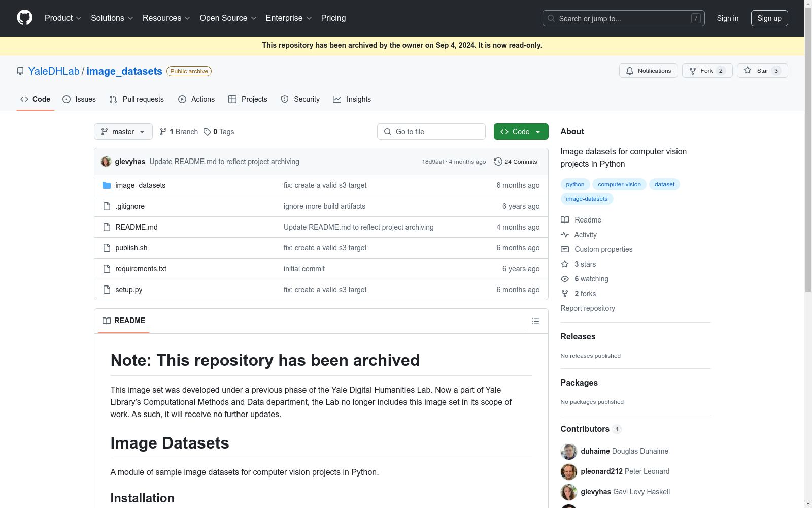Image resolution: width=812 pixels, height=508 pixels.
Task: Click the star icon beside 3 stars
Action: pyautogui.click(x=565, y=264)
